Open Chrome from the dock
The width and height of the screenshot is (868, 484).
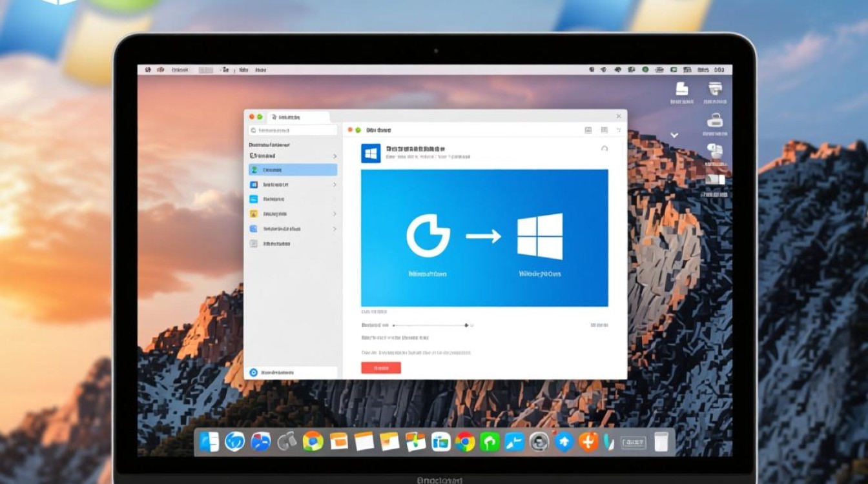pyautogui.click(x=465, y=441)
